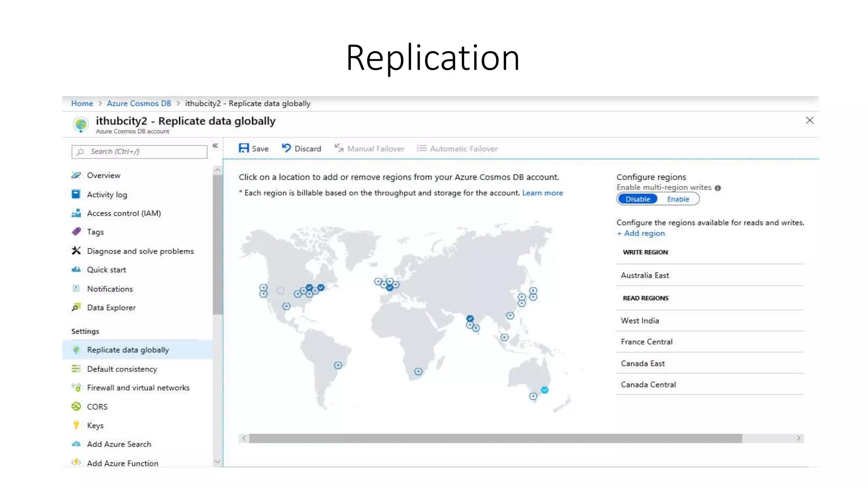Open Data Explorer menu item
868x488 pixels.
111,308
